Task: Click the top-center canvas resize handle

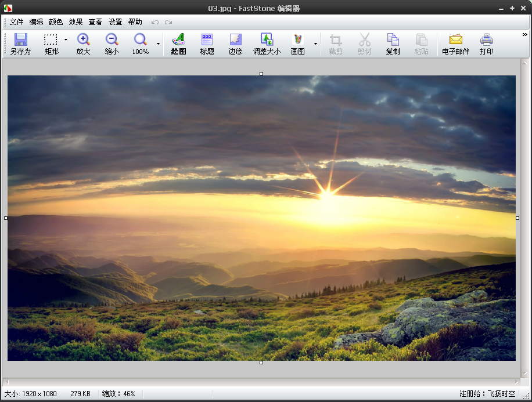Action: (261, 74)
